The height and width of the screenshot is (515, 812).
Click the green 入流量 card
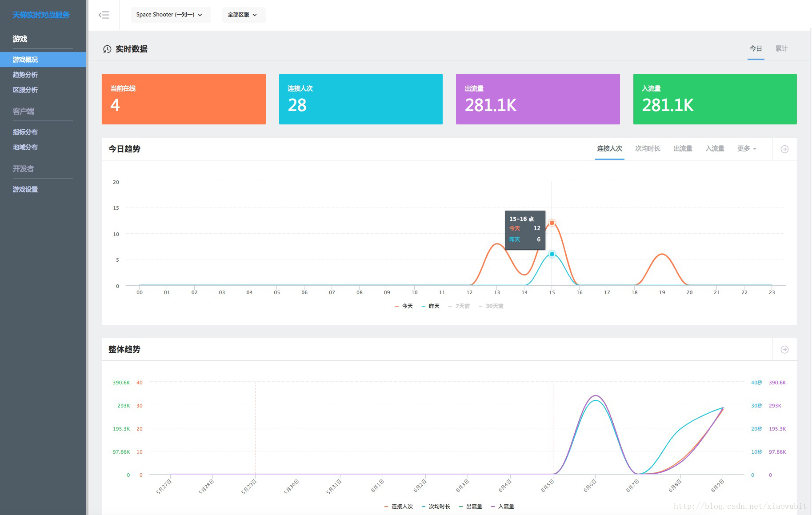click(715, 99)
